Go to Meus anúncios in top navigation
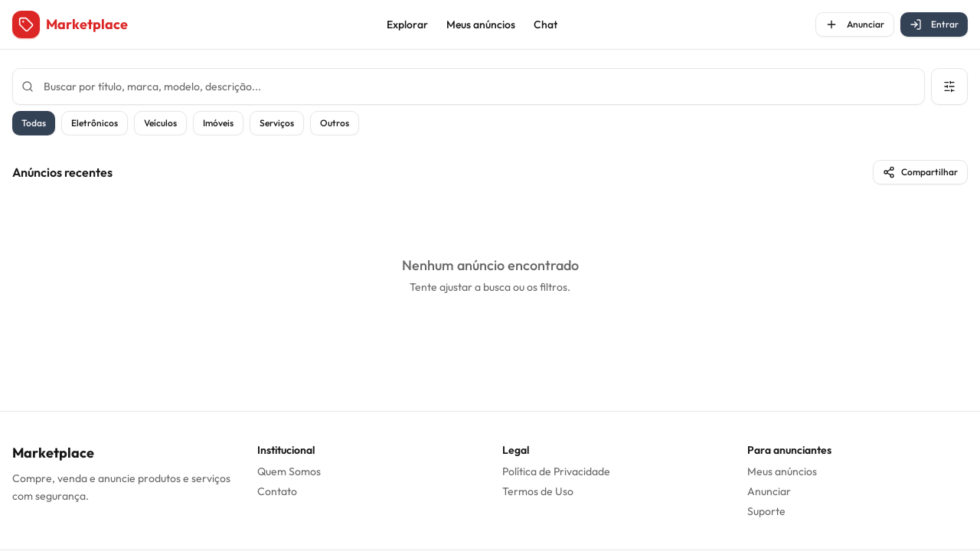Screen dimensions: 980x551 tap(481, 24)
